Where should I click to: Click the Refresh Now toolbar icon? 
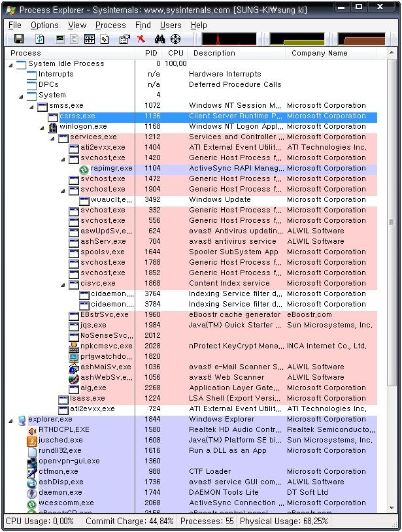[40, 39]
